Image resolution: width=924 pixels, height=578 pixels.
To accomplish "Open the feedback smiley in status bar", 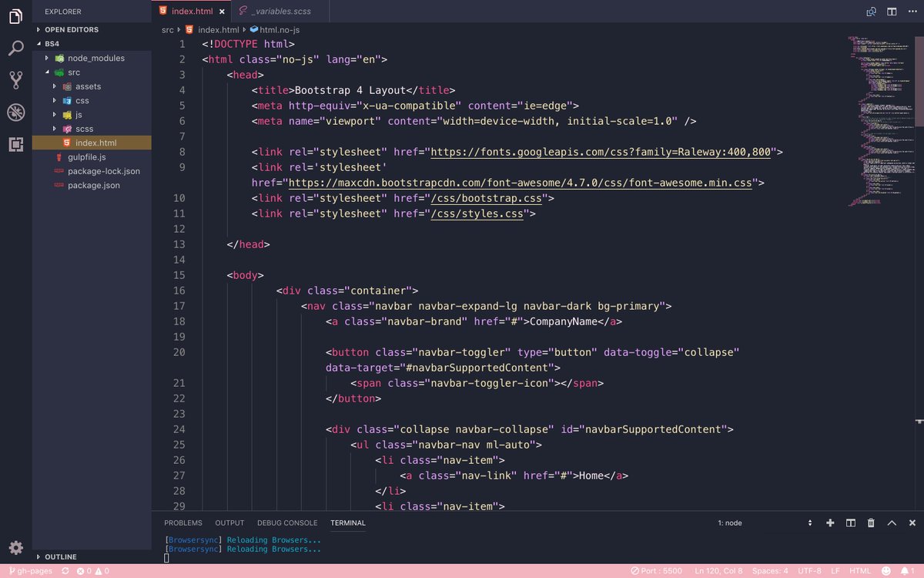I will [x=885, y=571].
